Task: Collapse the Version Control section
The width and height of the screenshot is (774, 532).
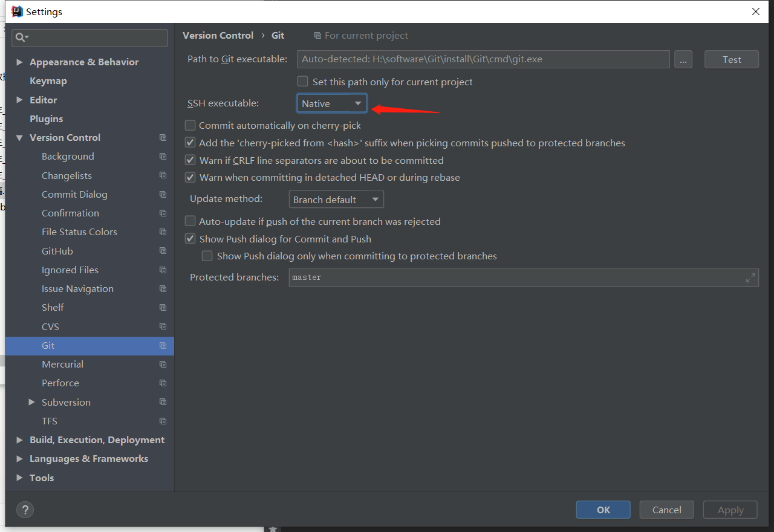Action: [19, 137]
